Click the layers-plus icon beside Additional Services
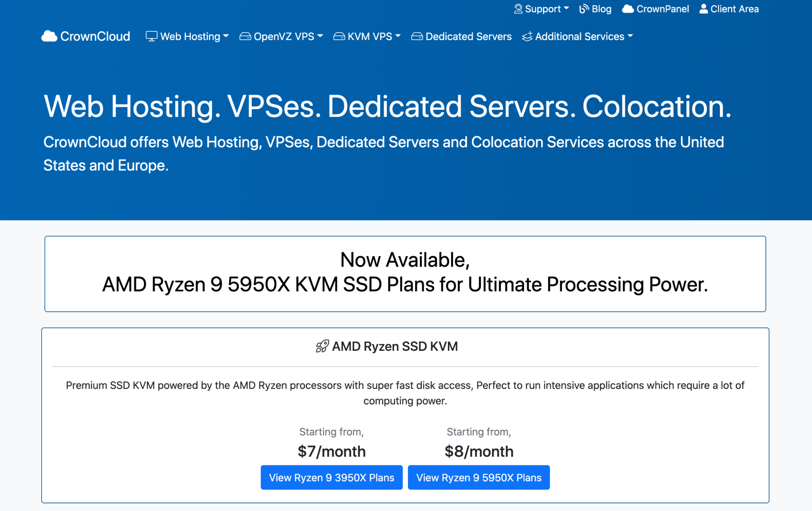 click(x=527, y=36)
